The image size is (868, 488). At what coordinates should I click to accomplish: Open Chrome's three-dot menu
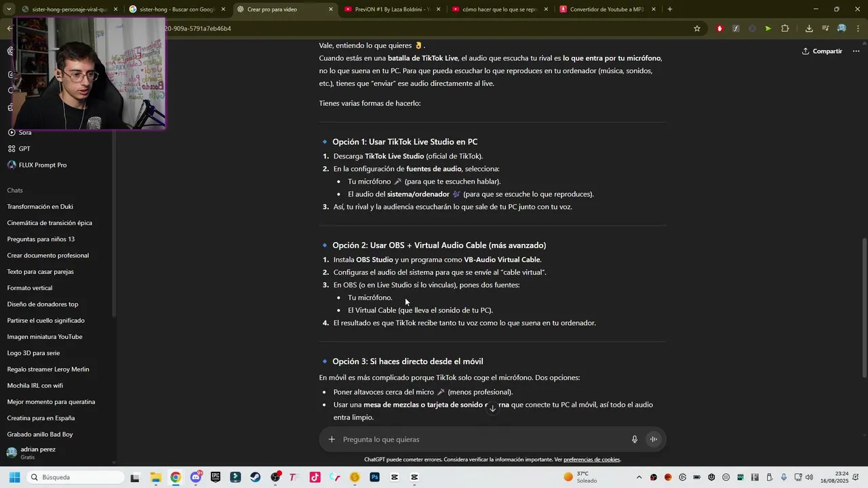pyautogui.click(x=857, y=28)
